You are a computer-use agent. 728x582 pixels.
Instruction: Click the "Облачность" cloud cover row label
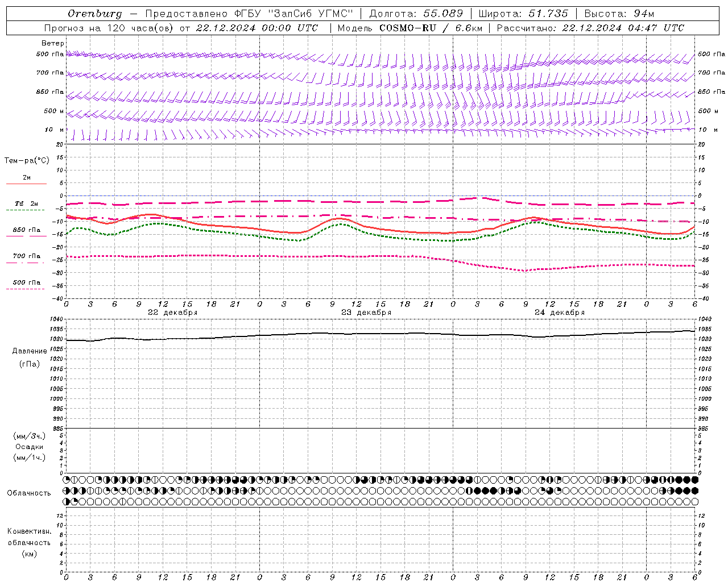29,493
